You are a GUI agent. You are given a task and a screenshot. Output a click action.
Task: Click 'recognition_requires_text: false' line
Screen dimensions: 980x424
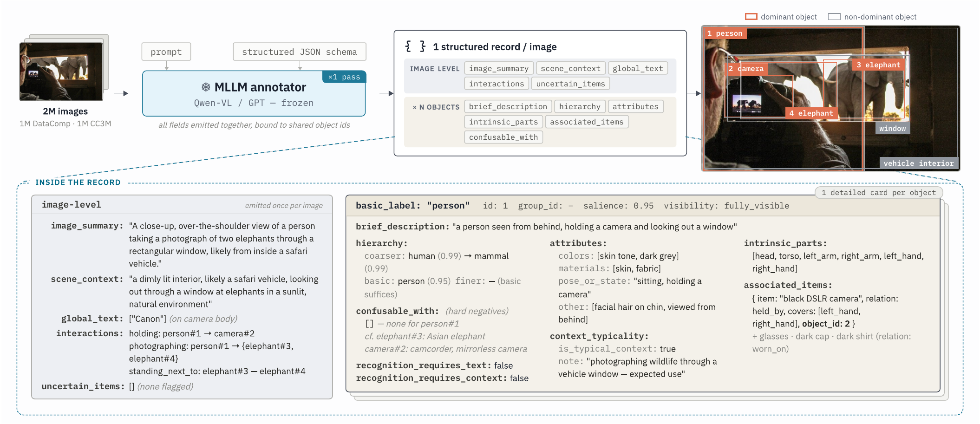(434, 365)
